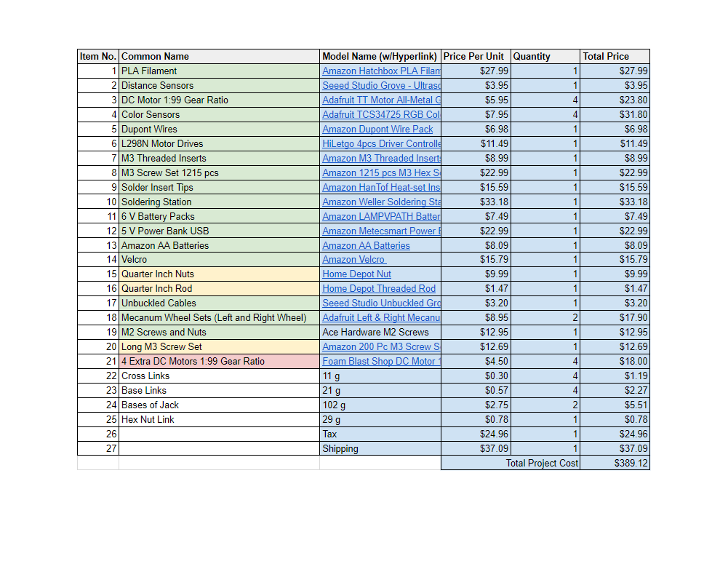Screen dimensions: 728x564
Task: Click the Dupont Wires cell
Action: [x=219, y=129]
